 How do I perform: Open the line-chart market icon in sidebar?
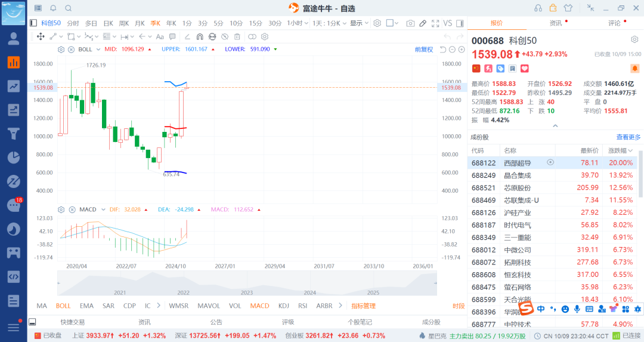click(14, 86)
